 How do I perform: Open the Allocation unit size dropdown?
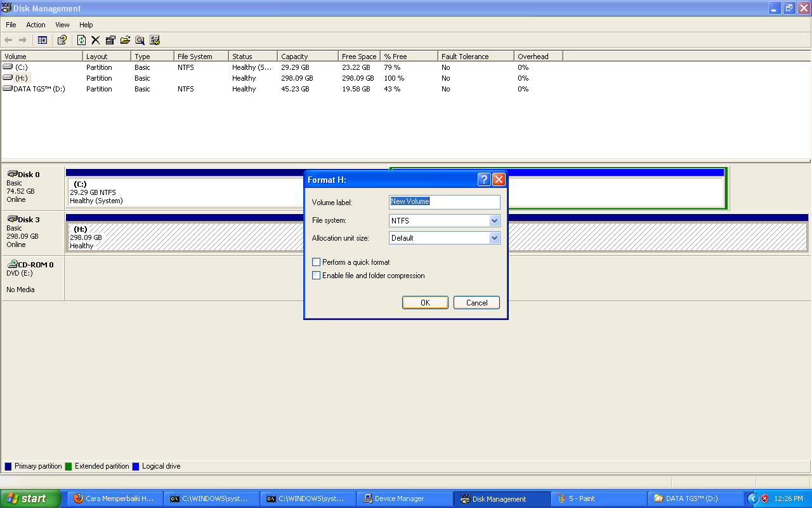point(494,237)
